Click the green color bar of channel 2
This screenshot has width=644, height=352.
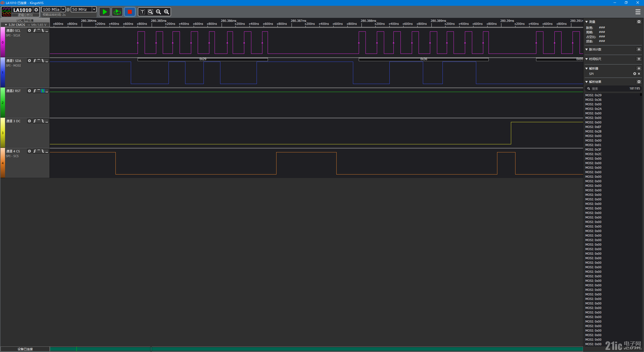3,103
